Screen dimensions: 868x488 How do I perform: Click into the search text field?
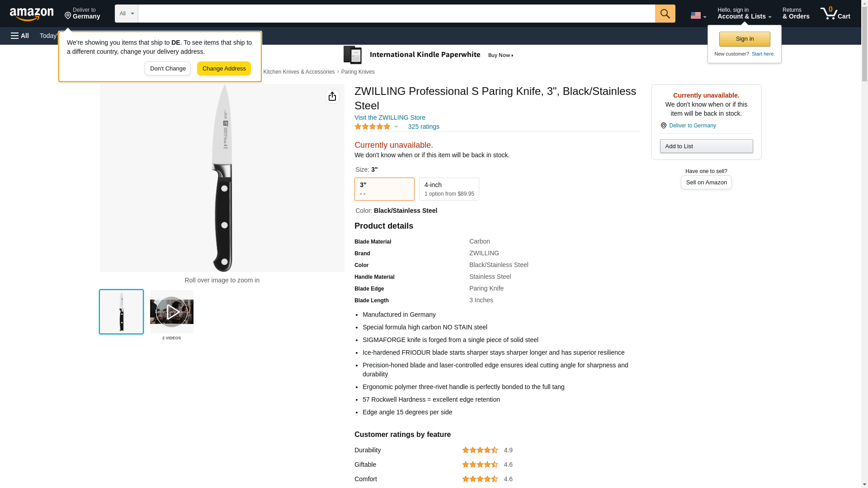(396, 14)
